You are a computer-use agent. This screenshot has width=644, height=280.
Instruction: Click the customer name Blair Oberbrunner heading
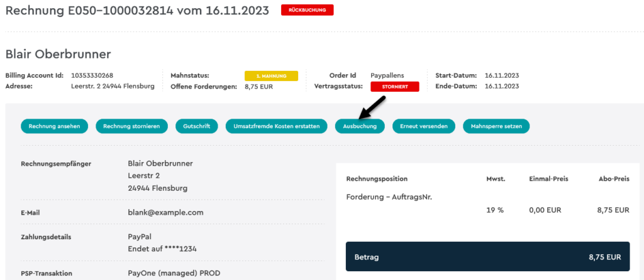(x=58, y=54)
